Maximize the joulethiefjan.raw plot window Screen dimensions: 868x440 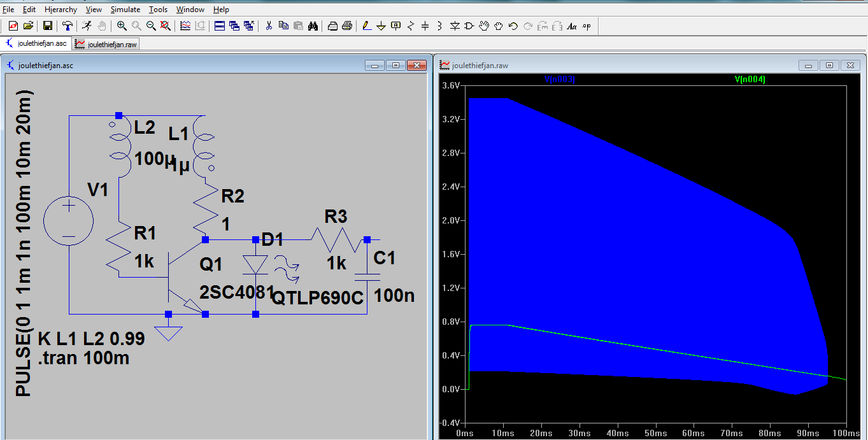[829, 65]
